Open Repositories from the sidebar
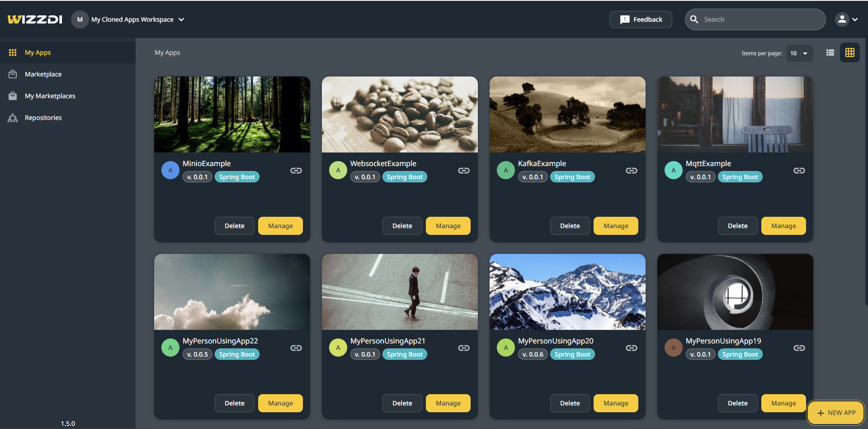This screenshot has width=868, height=429. [x=43, y=118]
